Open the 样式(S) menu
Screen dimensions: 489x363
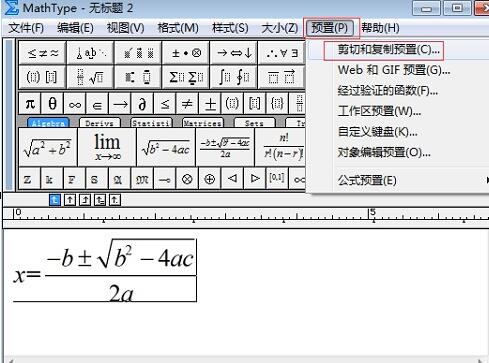pyautogui.click(x=230, y=28)
